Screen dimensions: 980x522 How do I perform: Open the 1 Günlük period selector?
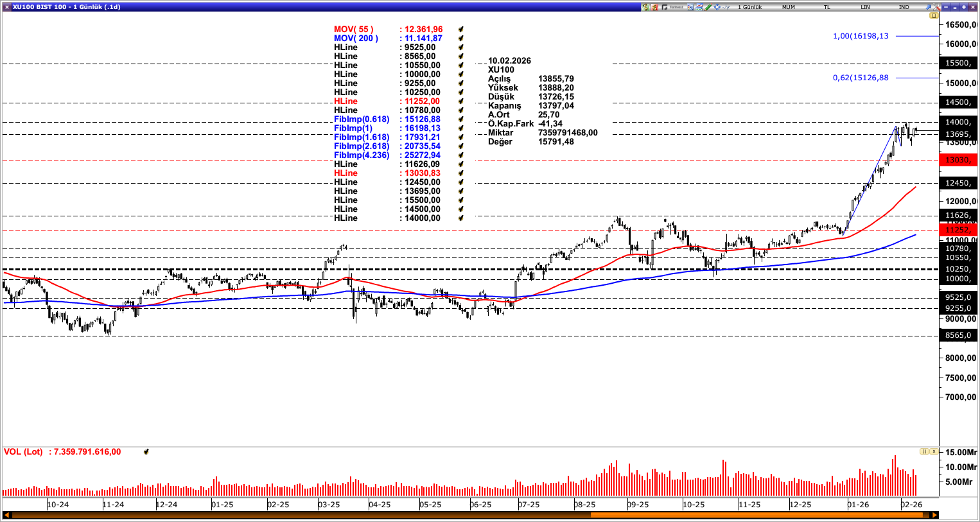(751, 6)
